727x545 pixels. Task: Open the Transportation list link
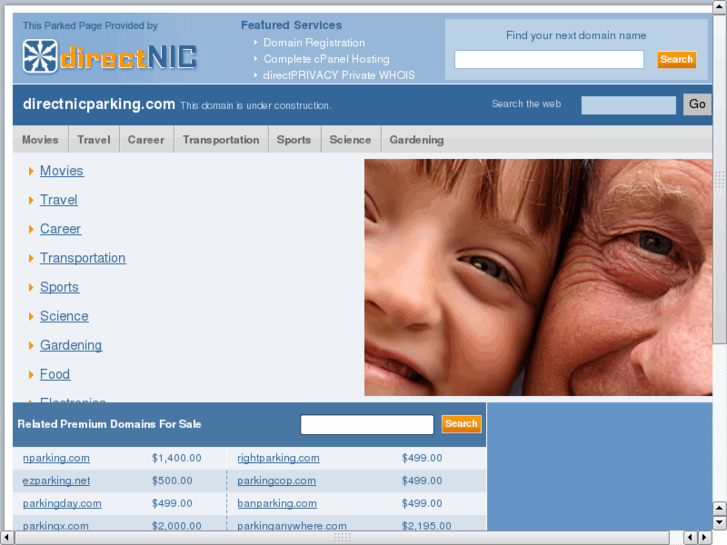[83, 258]
